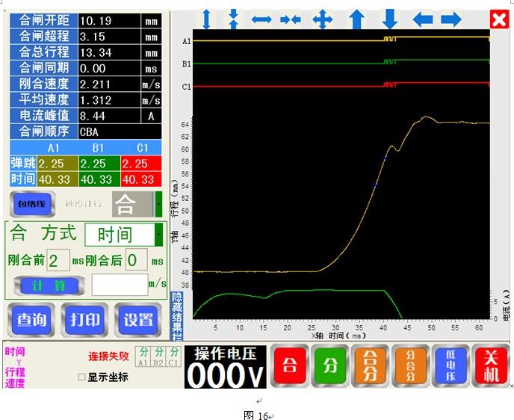Click the A1 分 status indicator
The image size is (514, 420).
point(143,356)
